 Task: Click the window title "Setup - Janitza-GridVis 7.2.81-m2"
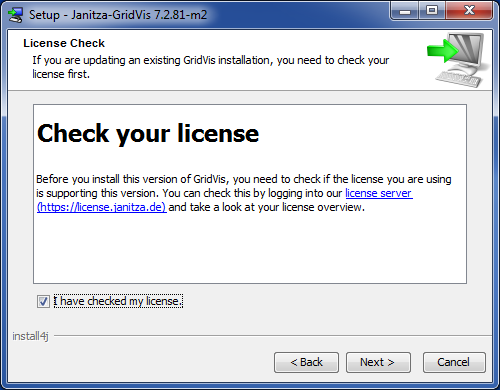[x=118, y=15]
